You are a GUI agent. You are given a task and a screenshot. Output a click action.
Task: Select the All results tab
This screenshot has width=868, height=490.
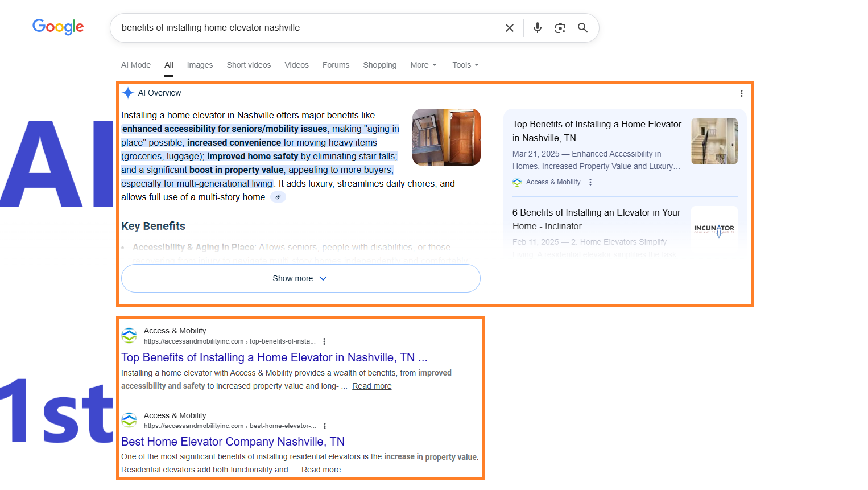(169, 65)
